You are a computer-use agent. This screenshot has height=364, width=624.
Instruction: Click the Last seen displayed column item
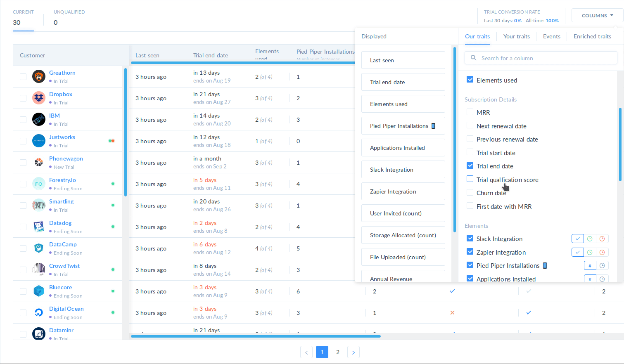click(x=403, y=60)
